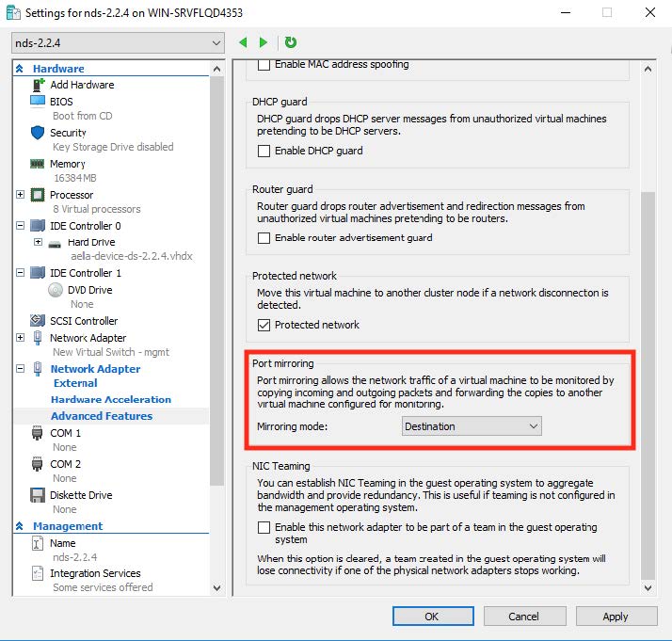Click the green previous arrow icon
672x641 pixels.
[x=243, y=42]
